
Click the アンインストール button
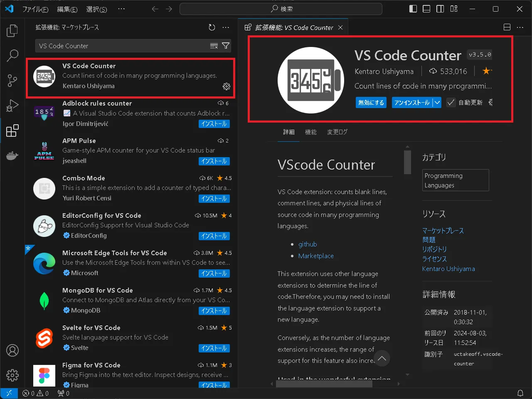point(412,102)
